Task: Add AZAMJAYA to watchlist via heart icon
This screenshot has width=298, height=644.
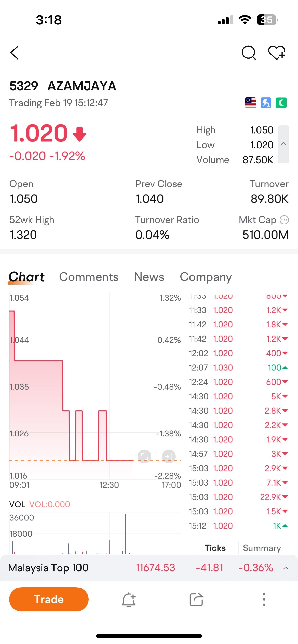Action: click(x=277, y=53)
